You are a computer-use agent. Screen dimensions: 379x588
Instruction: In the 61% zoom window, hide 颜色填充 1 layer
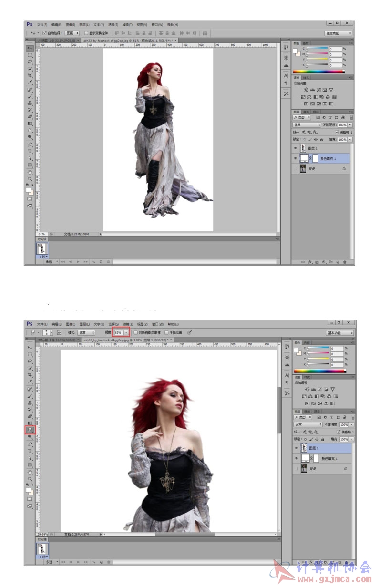296,158
